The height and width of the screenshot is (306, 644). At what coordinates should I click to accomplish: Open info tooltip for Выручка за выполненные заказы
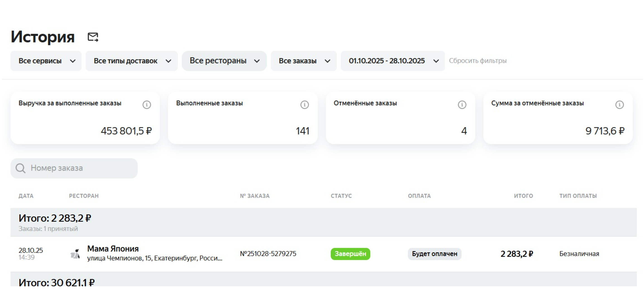point(147,105)
